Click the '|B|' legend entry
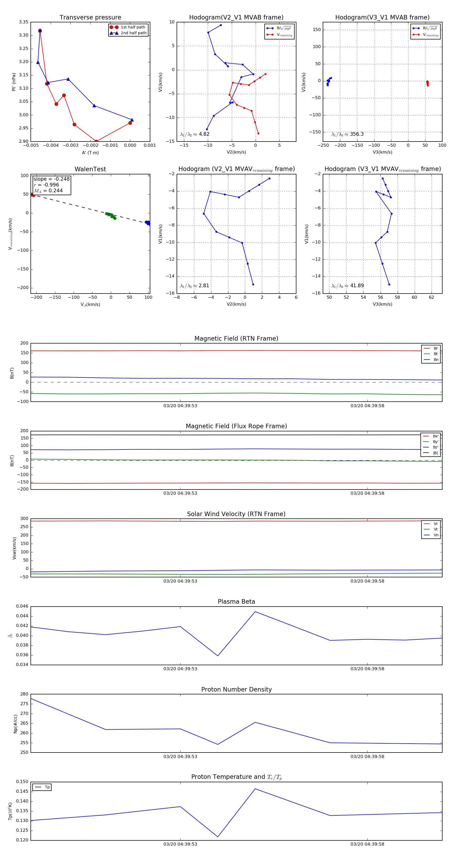The height and width of the screenshot is (868, 473). [431, 453]
